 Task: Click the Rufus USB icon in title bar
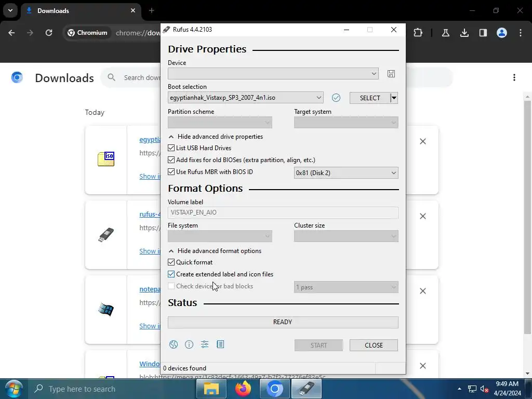pyautogui.click(x=166, y=30)
